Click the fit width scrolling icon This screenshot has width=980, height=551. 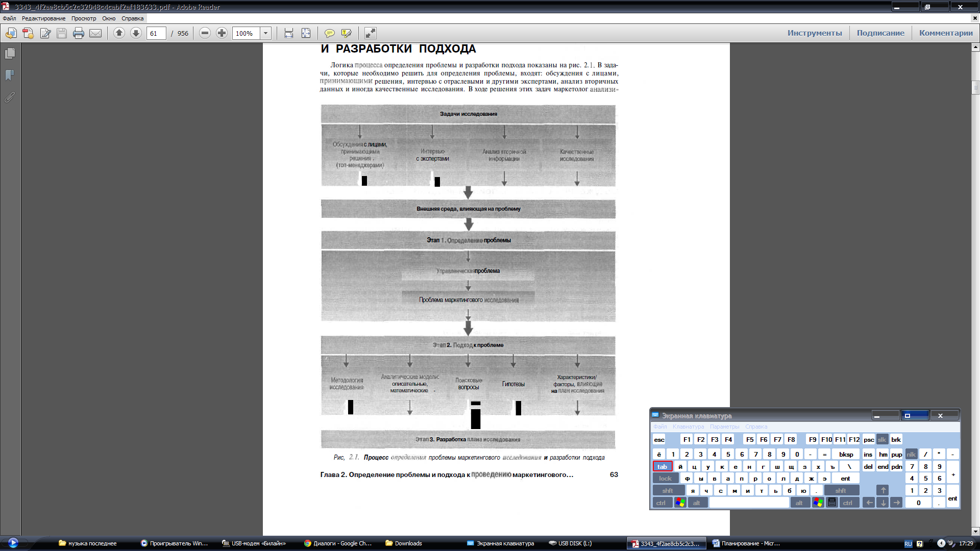[289, 33]
